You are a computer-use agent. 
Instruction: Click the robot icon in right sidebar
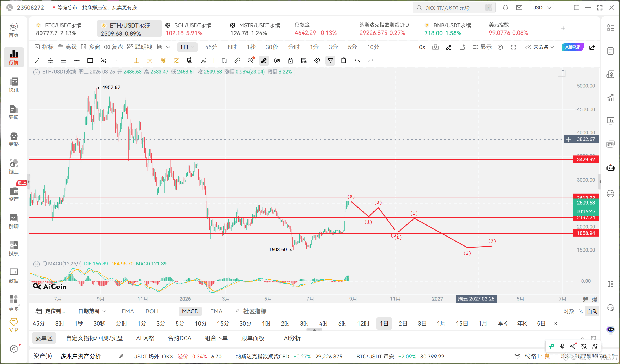(611, 168)
